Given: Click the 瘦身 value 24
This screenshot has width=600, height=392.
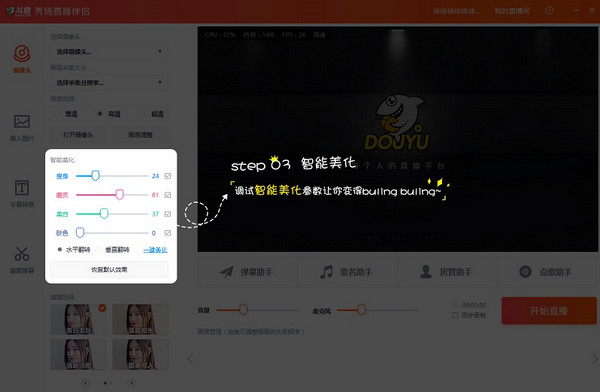Looking at the screenshot, I should tap(155, 176).
